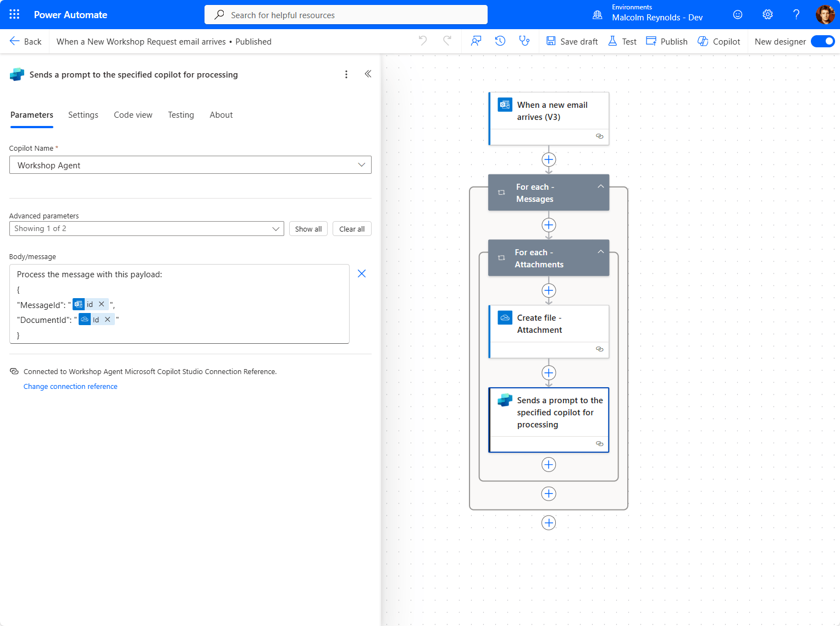
Task: Click the Power Automate title
Action: click(x=70, y=15)
